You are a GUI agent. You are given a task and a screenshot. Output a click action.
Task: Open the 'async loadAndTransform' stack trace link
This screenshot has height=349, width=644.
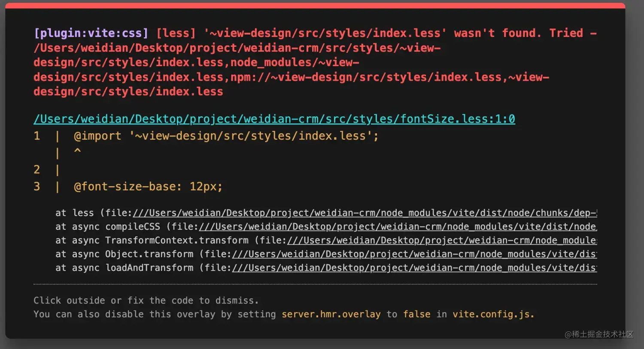(x=414, y=268)
